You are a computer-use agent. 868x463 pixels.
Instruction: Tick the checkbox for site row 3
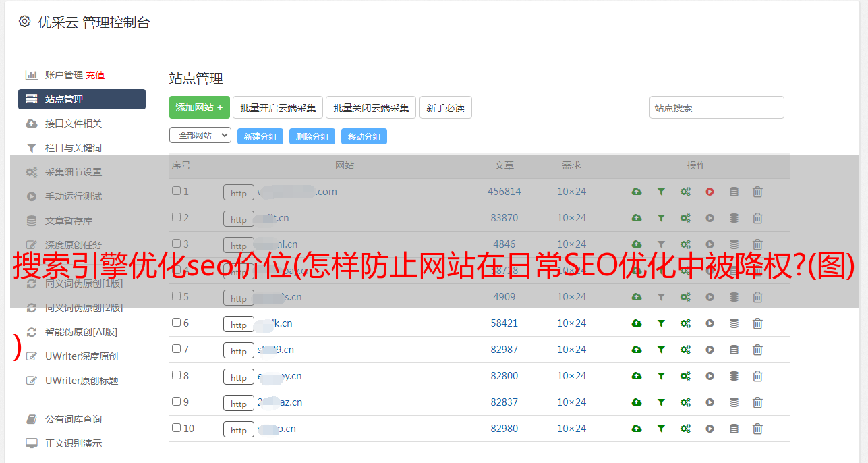(176, 244)
